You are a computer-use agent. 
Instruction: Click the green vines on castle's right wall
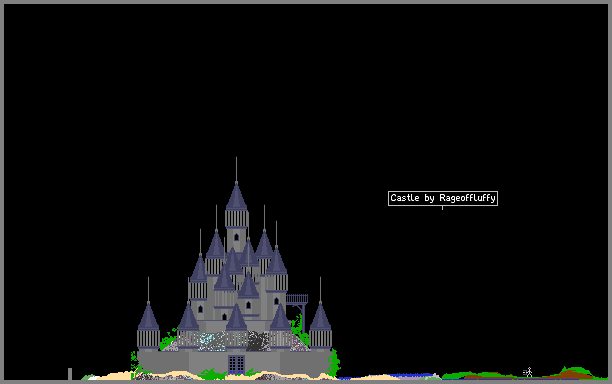pos(334,363)
